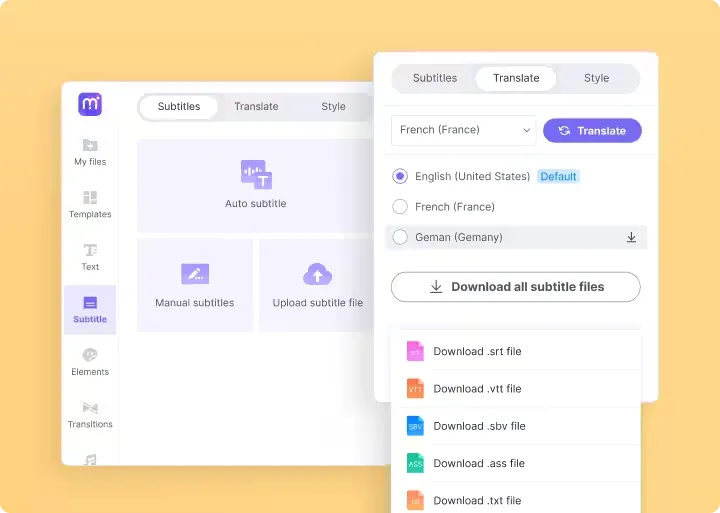This screenshot has height=513, width=720.
Task: Open Subtitles tab in right panel
Action: [435, 78]
